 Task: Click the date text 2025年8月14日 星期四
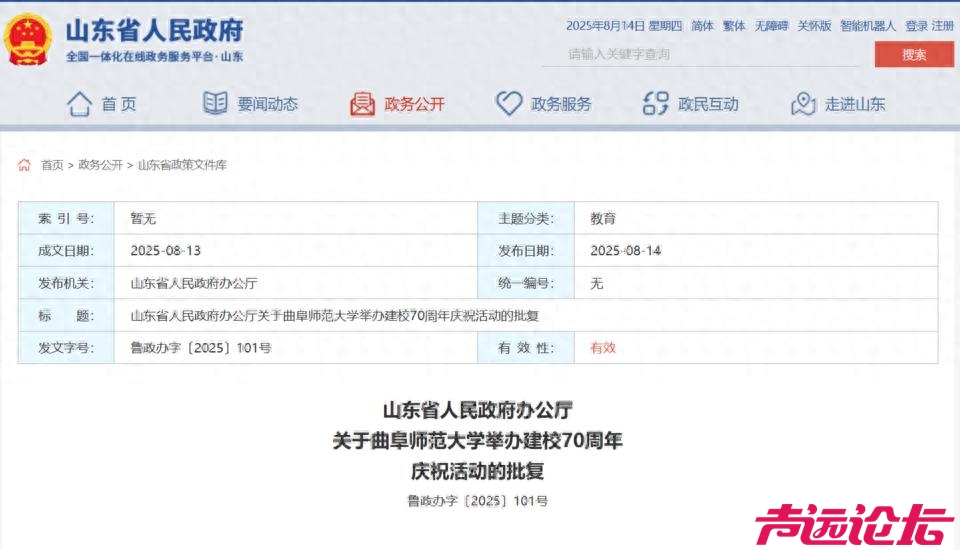(624, 26)
